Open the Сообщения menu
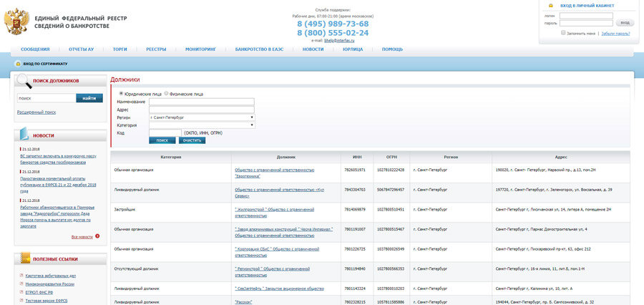Image resolution: width=644 pixels, height=305 pixels. point(35,49)
